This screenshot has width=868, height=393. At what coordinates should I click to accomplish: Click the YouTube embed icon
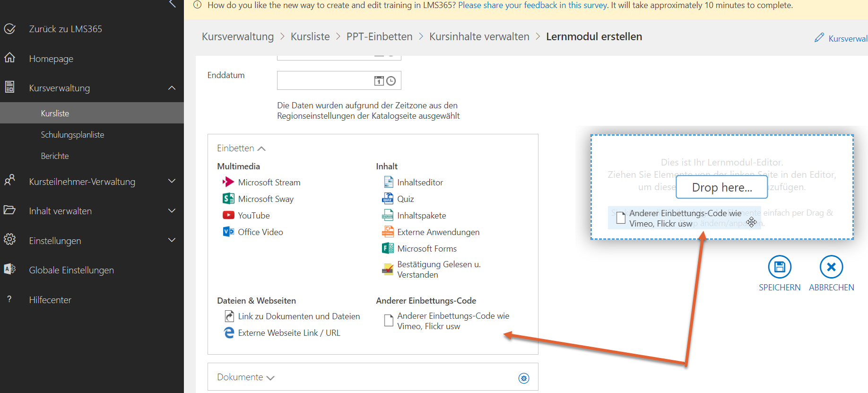pos(228,215)
